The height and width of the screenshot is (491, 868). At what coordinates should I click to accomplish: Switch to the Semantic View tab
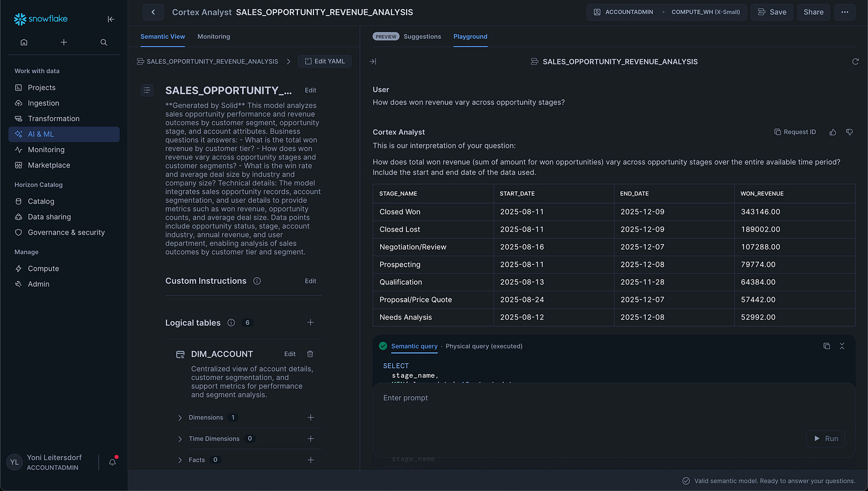click(x=163, y=36)
